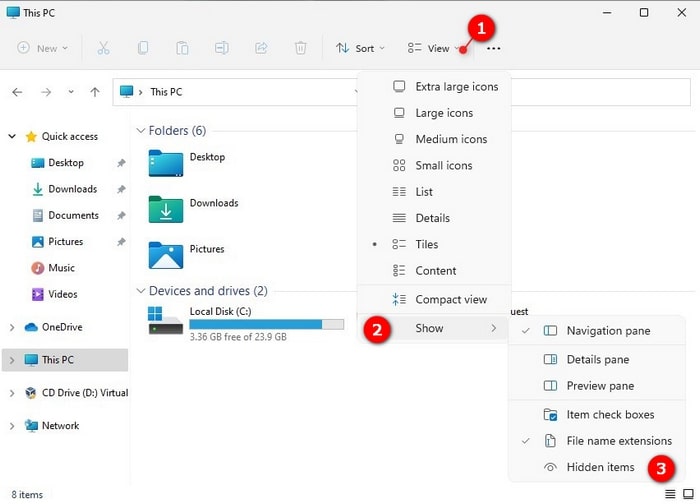700x504 pixels.
Task: Click the 8 items status text
Action: tap(27, 495)
